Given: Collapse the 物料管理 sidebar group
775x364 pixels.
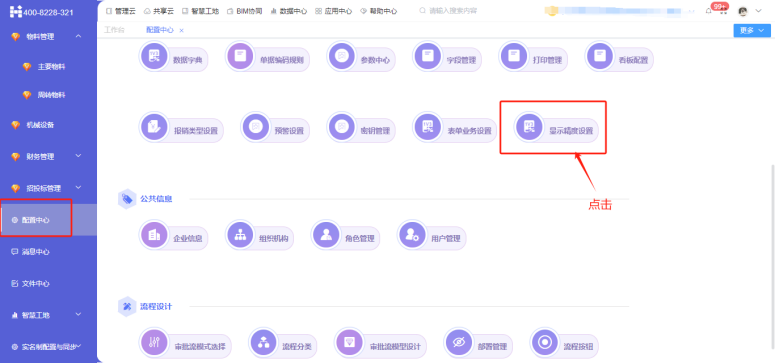Looking at the screenshot, I should point(79,36).
